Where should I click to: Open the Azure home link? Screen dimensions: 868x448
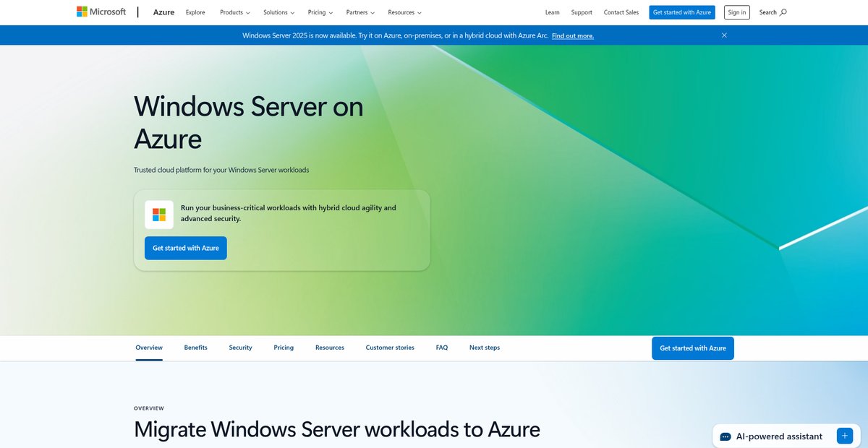163,12
